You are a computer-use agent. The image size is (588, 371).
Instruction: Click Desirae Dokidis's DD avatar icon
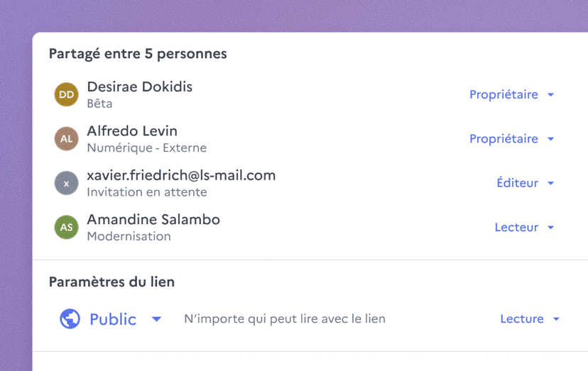67,94
